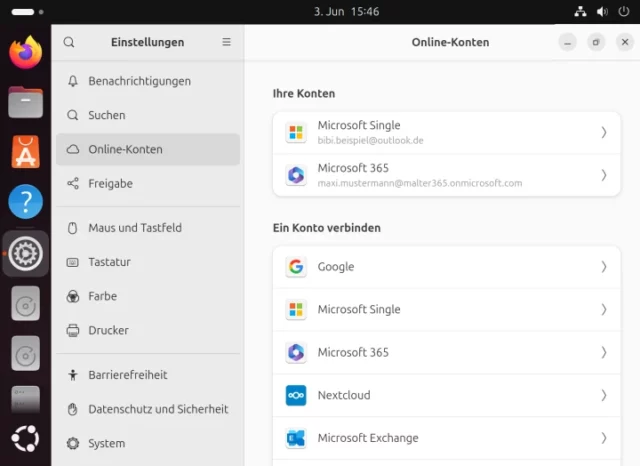
Task: Open the existing Microsoft Single account
Action: click(447, 133)
